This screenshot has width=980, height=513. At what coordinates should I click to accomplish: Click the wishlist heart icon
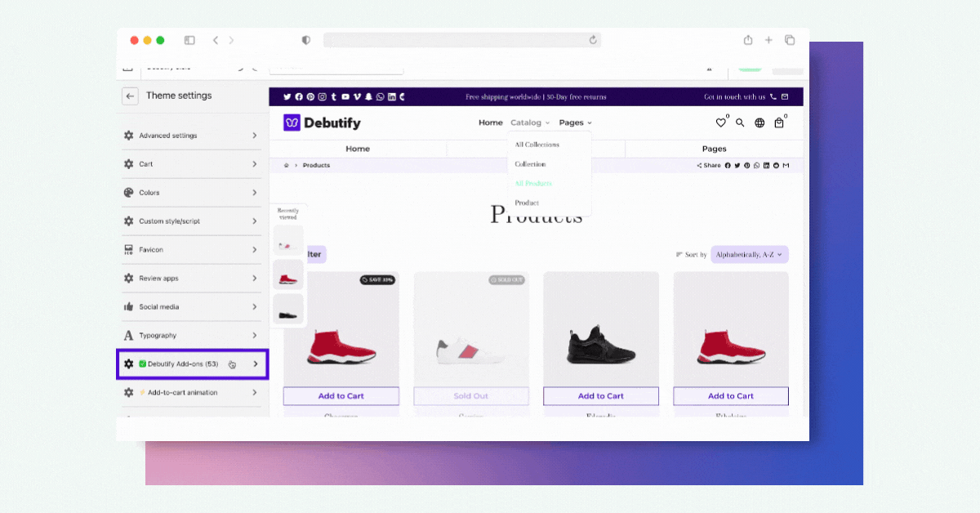click(720, 123)
